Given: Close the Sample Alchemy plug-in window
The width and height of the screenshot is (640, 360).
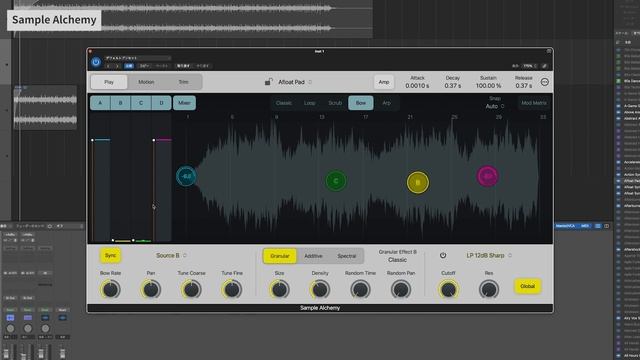Looking at the screenshot, I should click(x=90, y=51).
